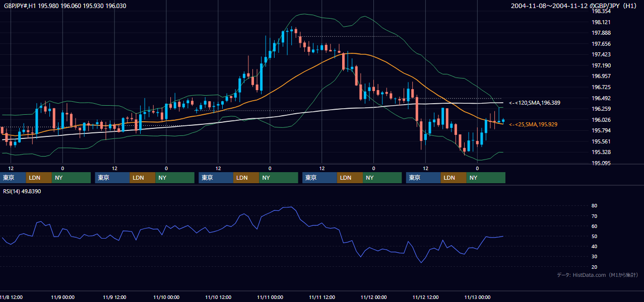
Task: Click the 197.888 price axis label
Action: [601, 33]
